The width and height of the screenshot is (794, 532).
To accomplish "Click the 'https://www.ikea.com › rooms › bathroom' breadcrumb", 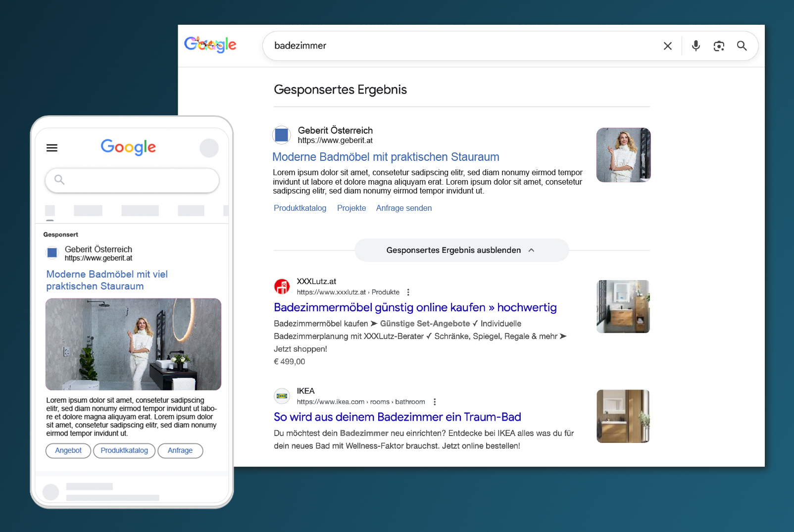I will click(361, 402).
